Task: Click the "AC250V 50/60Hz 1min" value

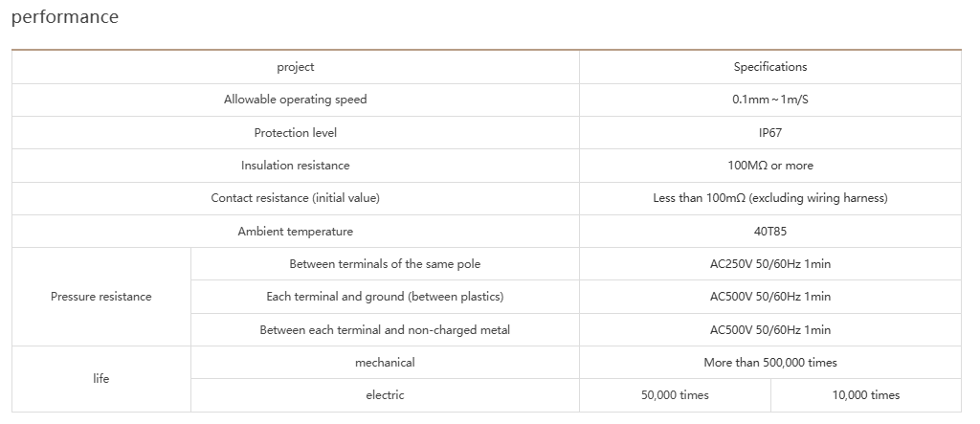Action: pos(770,264)
